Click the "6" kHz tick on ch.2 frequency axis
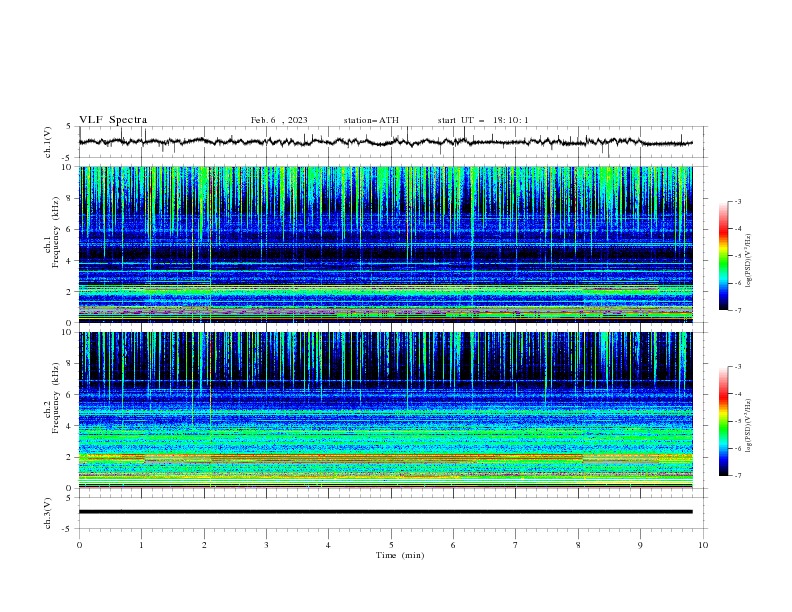This screenshot has height=612, width=792. point(70,394)
